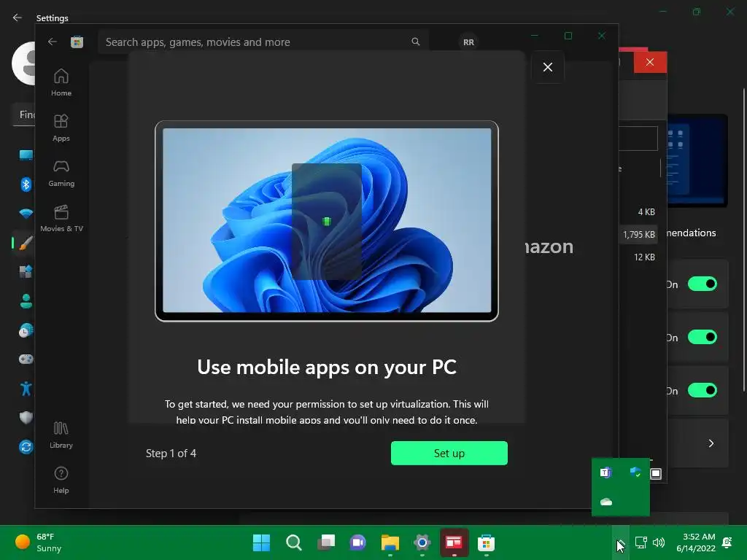Toggle the first On switch in Settings
This screenshot has width=747, height=560.
click(703, 284)
